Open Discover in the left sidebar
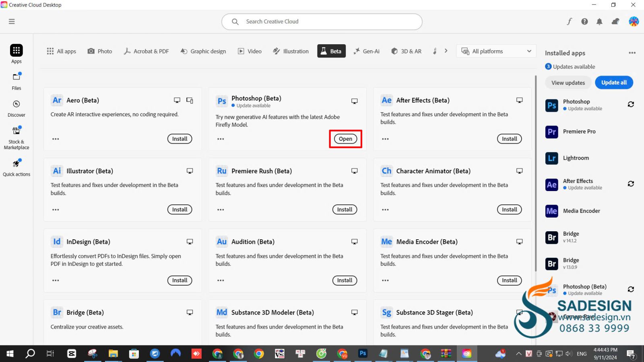 [17, 109]
